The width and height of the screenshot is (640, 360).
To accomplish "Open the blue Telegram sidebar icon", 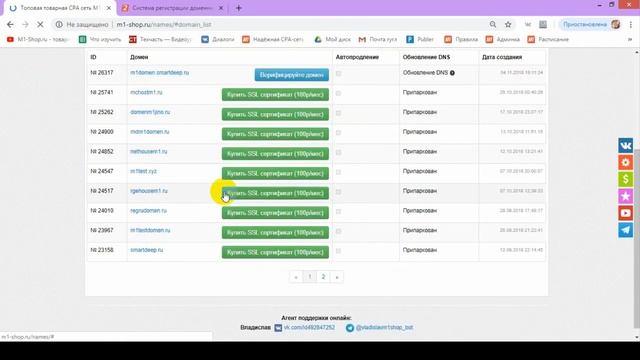I will [625, 230].
